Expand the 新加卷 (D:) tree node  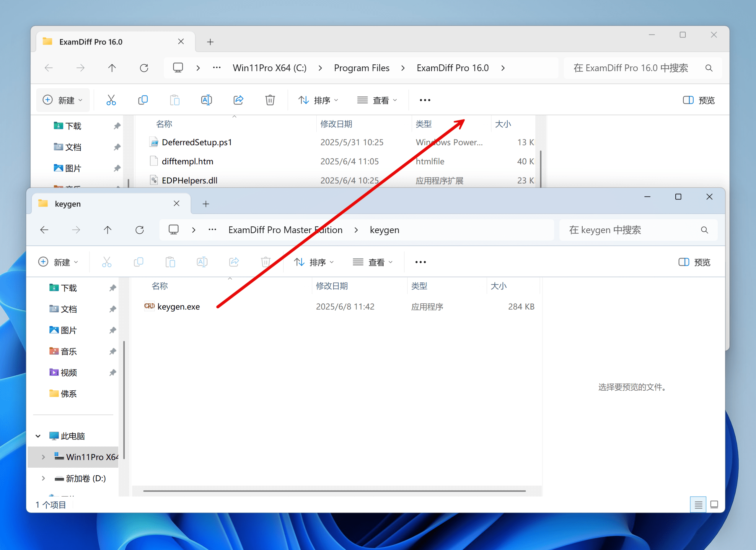[43, 478]
